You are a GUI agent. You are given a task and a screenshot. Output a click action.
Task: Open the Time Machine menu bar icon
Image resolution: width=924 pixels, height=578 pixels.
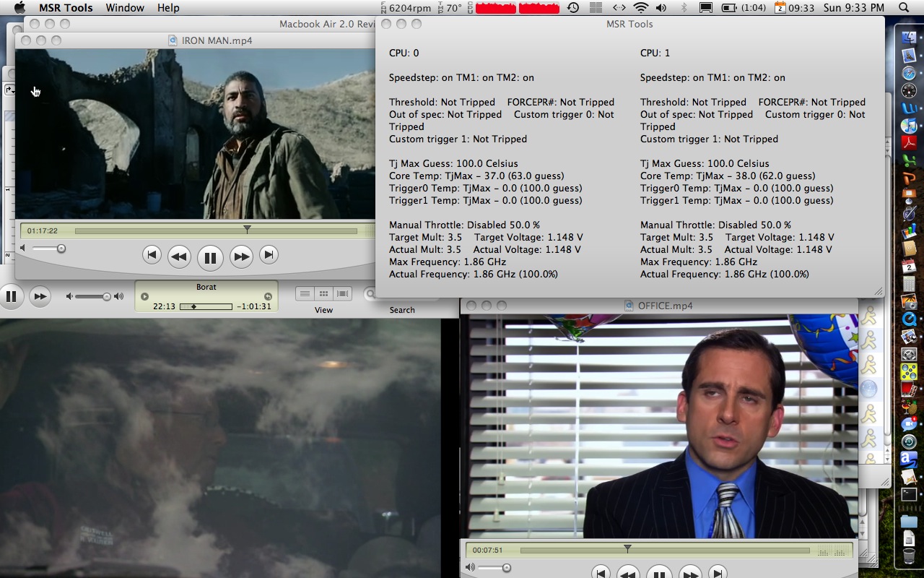tap(572, 8)
